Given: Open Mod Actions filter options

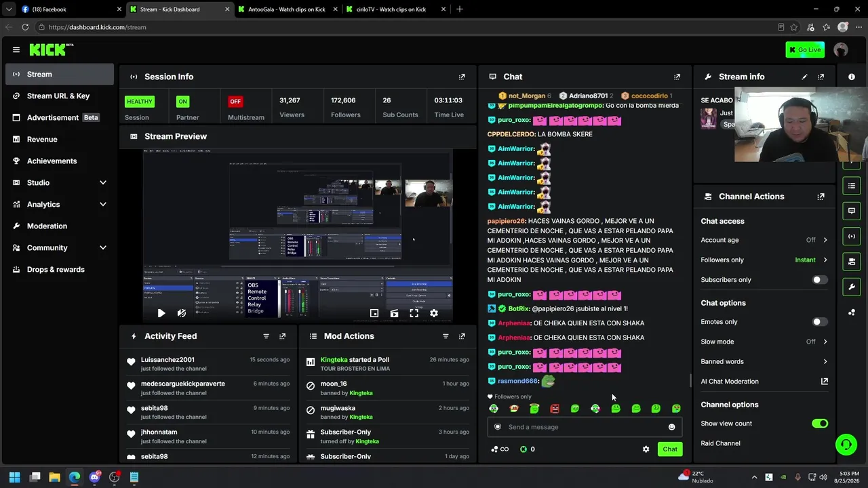Looking at the screenshot, I should point(446,336).
